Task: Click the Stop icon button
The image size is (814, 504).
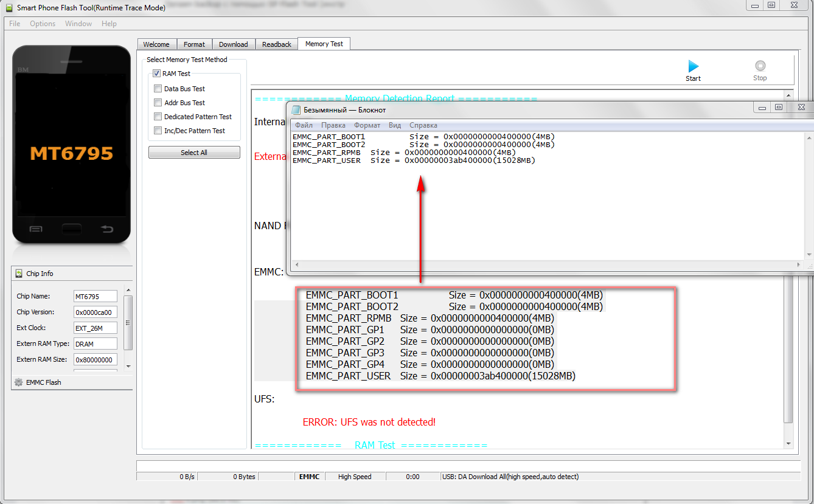Action: click(x=760, y=66)
